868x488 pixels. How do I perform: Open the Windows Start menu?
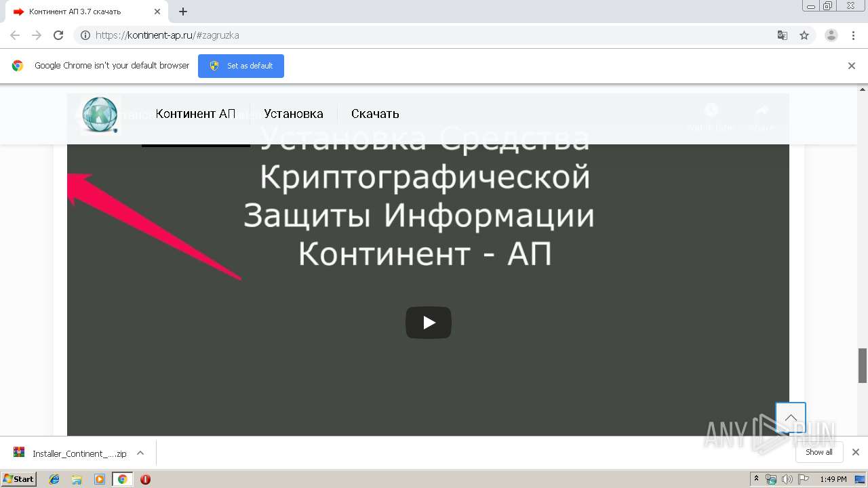coord(18,479)
